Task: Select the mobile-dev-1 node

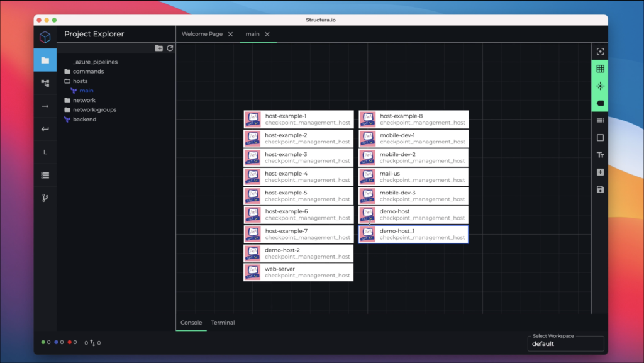Action: [414, 138]
